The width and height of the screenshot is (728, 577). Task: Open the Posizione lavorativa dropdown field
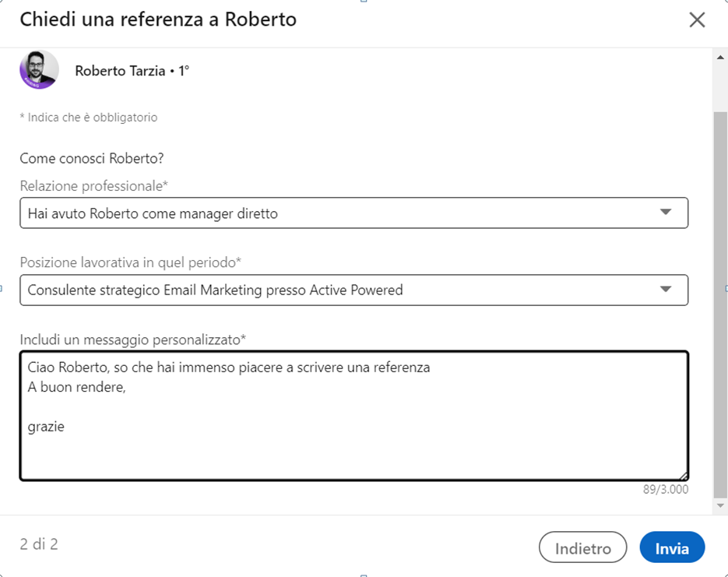[343, 290]
